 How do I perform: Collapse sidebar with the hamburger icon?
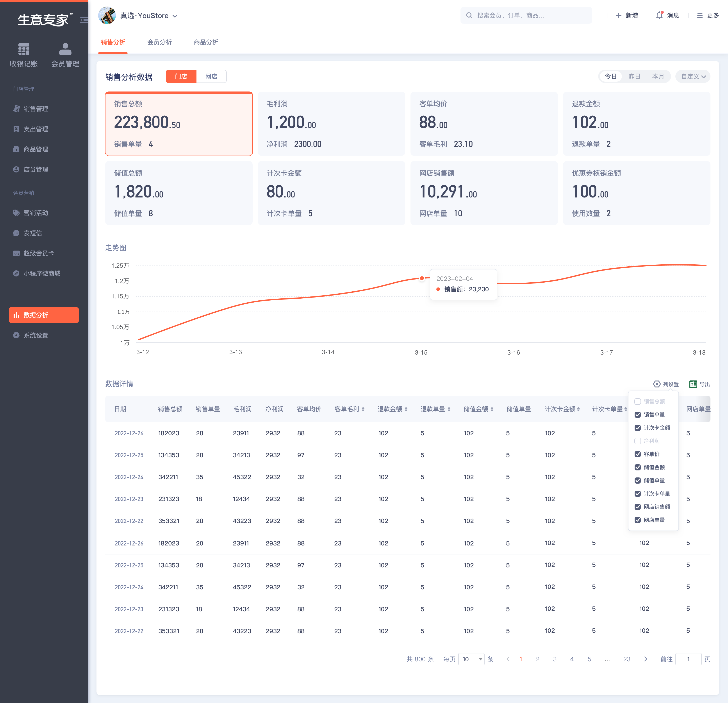click(84, 20)
